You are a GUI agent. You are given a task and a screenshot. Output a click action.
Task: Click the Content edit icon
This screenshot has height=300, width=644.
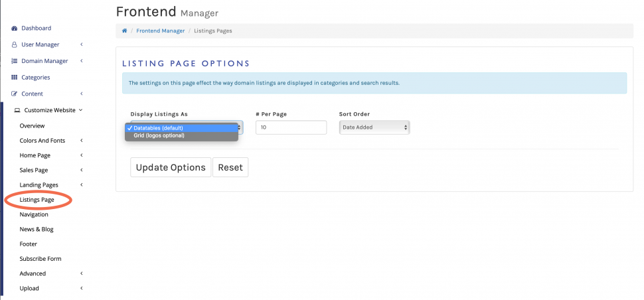point(15,94)
